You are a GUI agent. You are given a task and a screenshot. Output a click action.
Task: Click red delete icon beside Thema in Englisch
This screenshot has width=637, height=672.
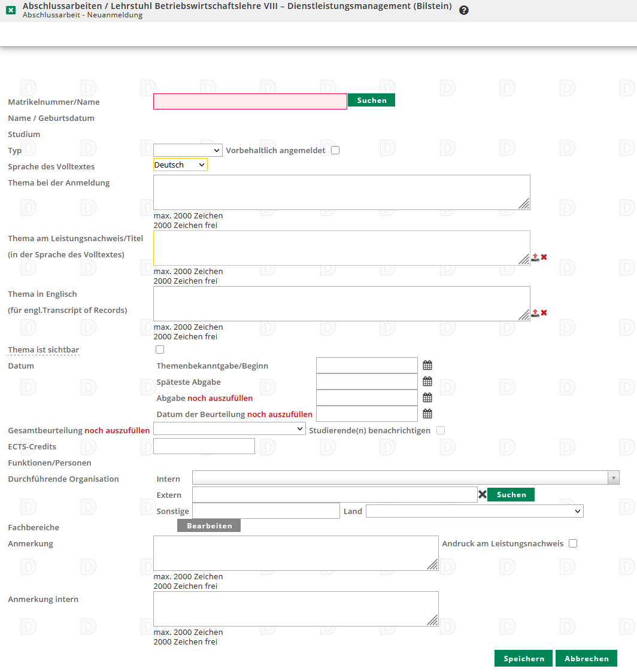[544, 312]
